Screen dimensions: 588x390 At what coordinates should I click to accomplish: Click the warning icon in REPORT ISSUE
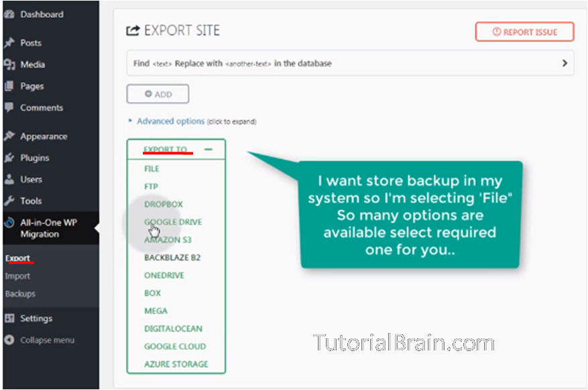point(497,32)
